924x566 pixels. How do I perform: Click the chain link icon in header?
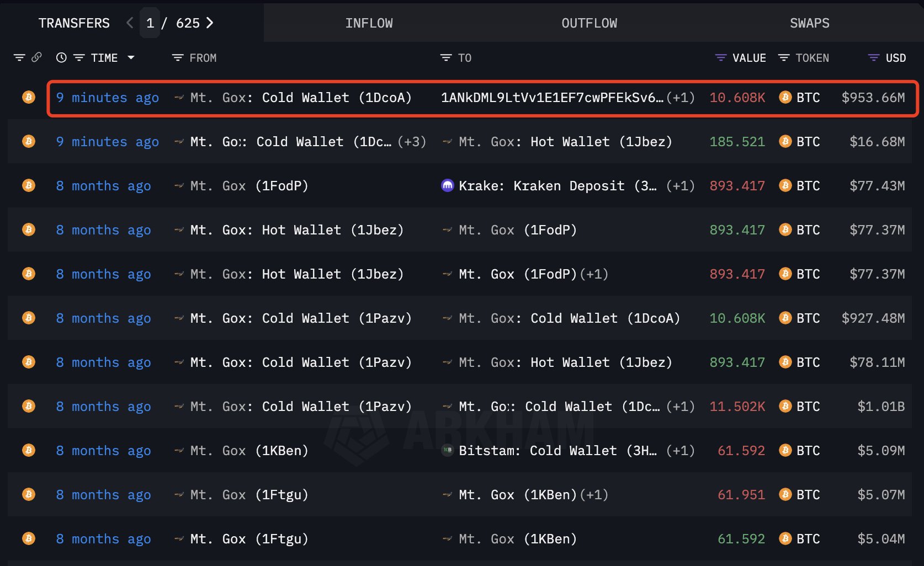(36, 57)
